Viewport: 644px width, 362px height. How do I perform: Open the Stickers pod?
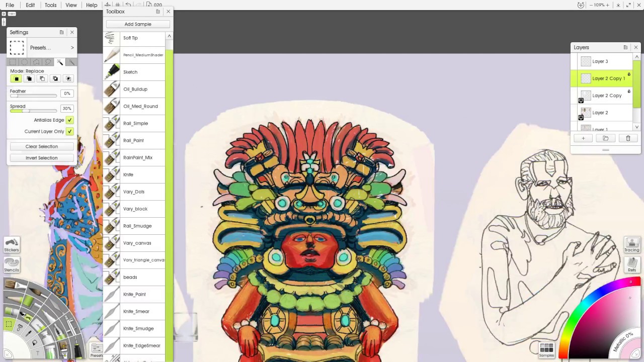click(x=12, y=245)
